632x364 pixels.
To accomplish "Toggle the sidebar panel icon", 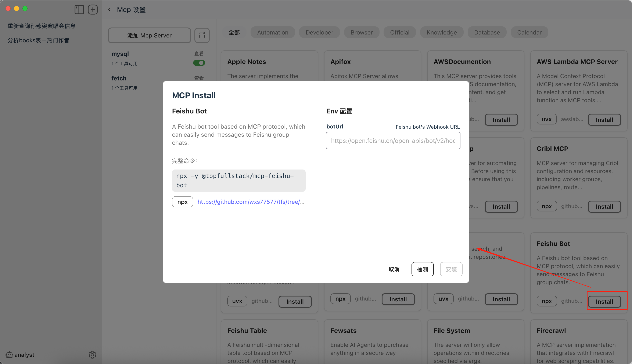I will pos(79,10).
